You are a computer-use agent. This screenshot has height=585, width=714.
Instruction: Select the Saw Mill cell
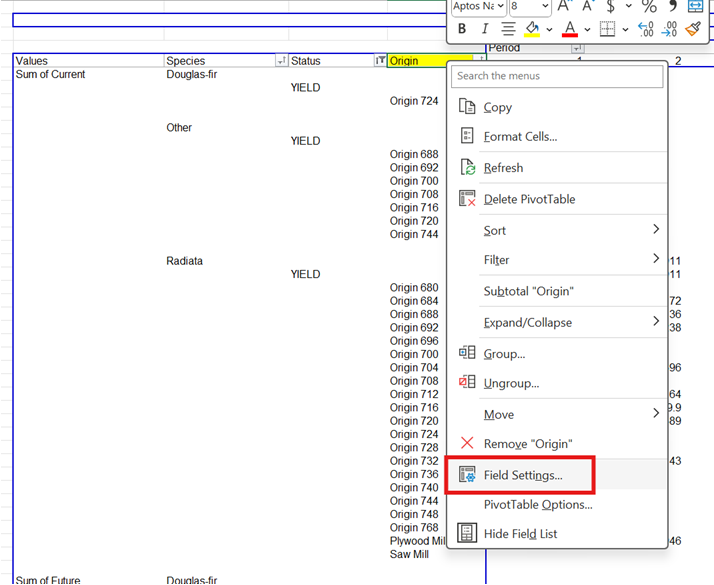(409, 554)
